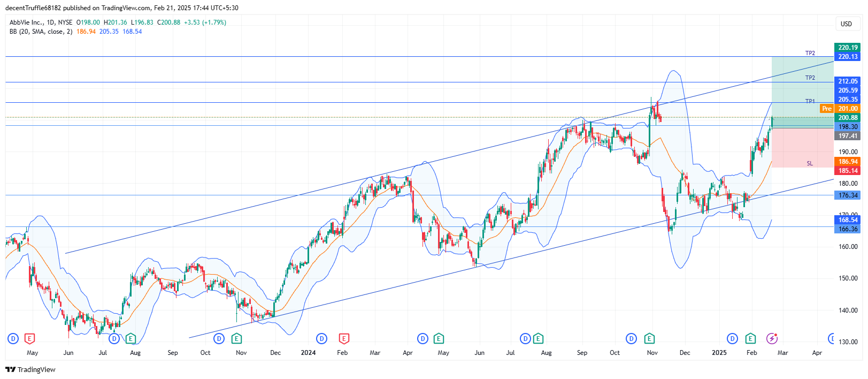Select the red earnings marker at February 2024
Image resolution: width=868 pixels, height=379 pixels.
point(344,338)
